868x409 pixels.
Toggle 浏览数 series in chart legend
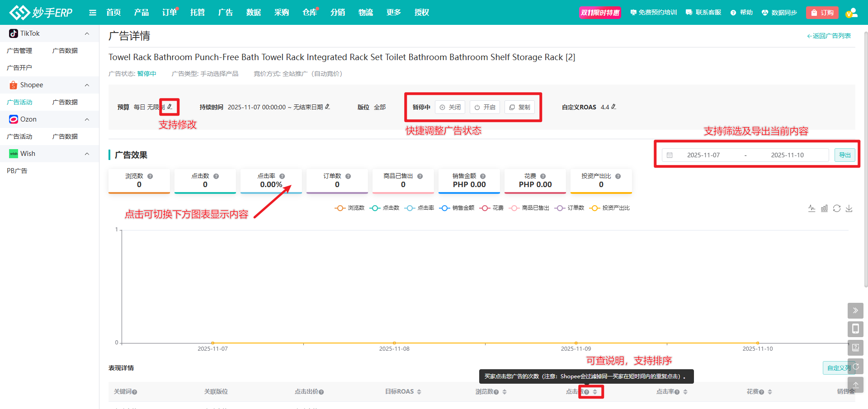click(x=349, y=208)
